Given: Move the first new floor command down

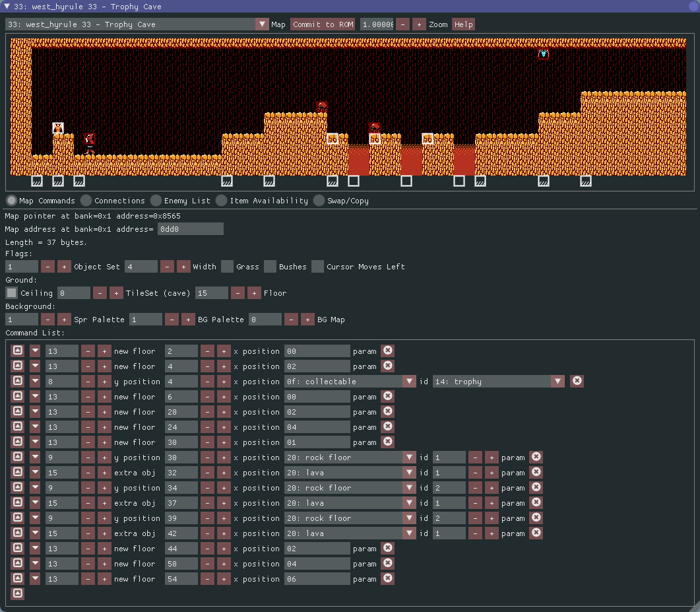Looking at the screenshot, I should (x=35, y=351).
